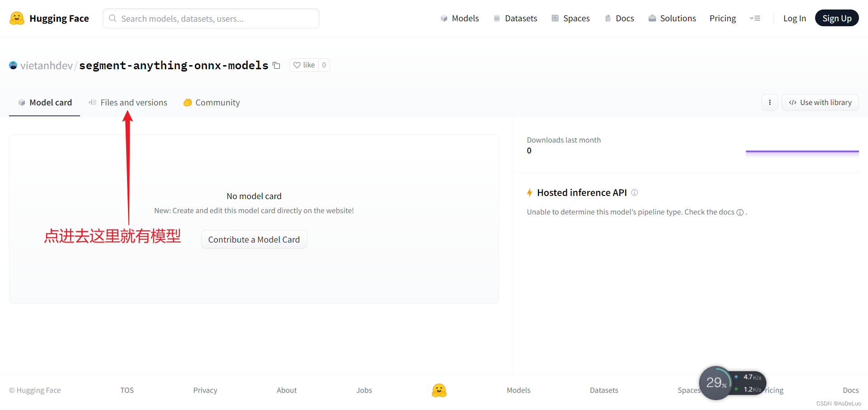
Task: Open Datasets in top navigation
Action: (515, 19)
